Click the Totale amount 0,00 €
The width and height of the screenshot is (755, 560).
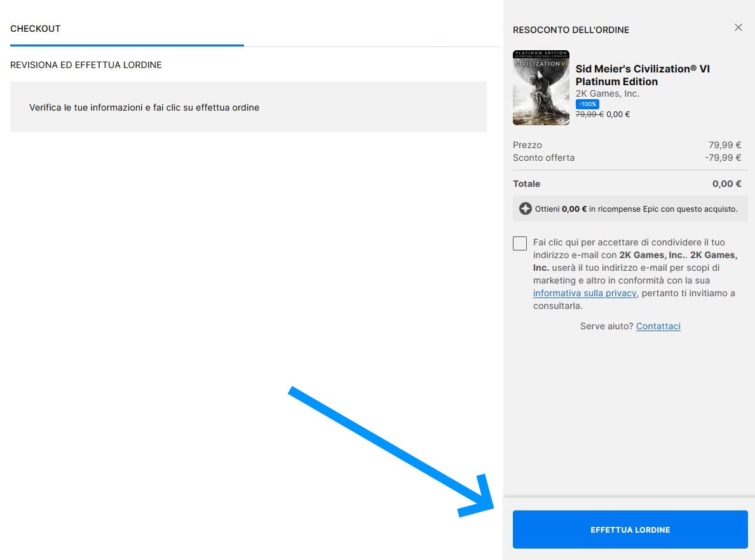click(x=726, y=184)
